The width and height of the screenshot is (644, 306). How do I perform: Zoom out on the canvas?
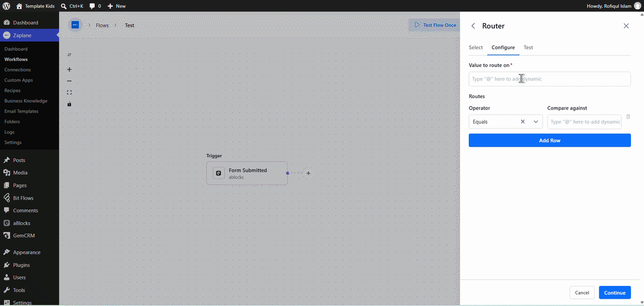[69, 81]
